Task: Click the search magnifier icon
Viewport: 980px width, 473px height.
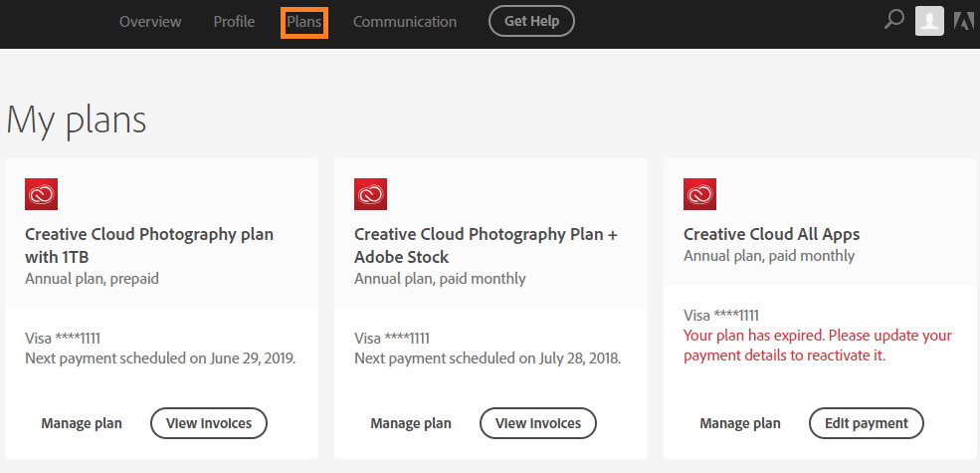Action: coord(893,20)
